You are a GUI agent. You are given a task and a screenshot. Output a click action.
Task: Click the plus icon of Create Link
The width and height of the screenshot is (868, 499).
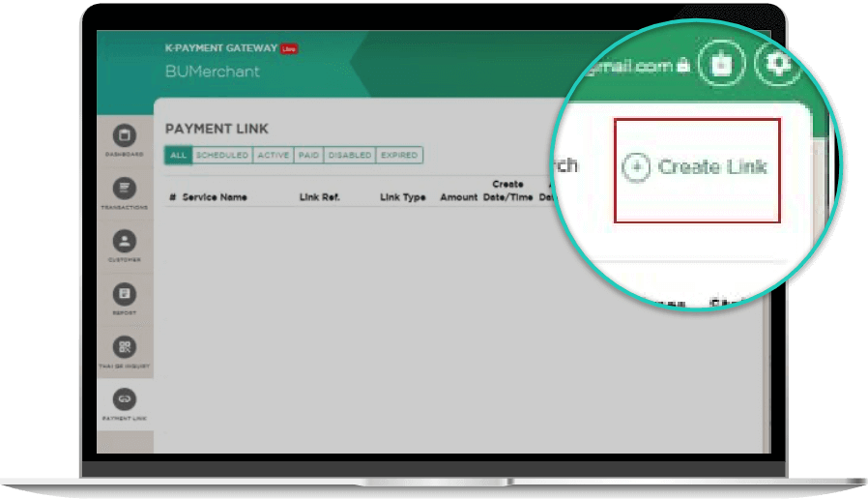coord(636,167)
